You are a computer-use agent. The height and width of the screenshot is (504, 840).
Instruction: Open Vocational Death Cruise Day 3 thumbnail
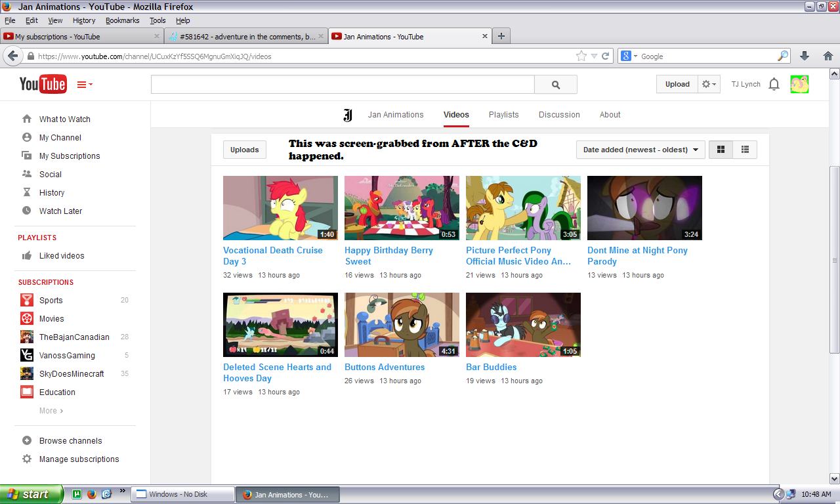pos(280,208)
